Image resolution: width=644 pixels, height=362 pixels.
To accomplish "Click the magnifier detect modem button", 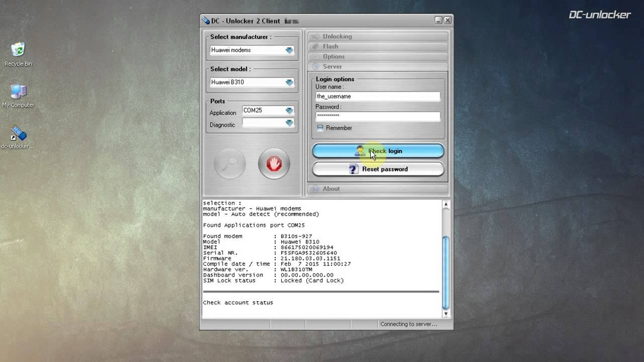I will pos(230,164).
